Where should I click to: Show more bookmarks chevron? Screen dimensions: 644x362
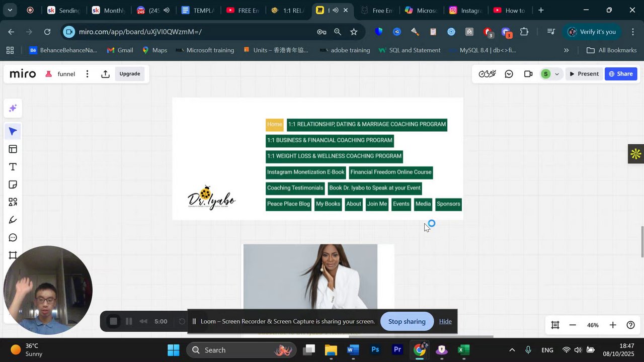click(x=567, y=50)
